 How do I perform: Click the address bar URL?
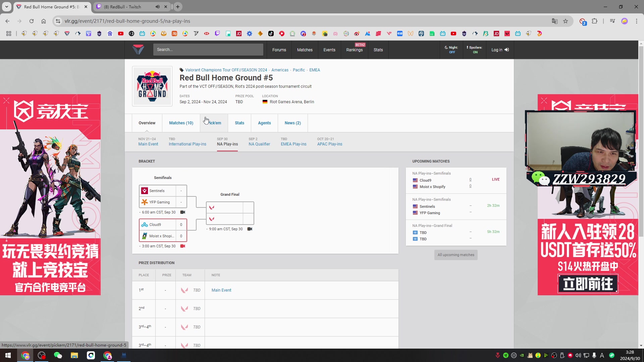(127, 21)
